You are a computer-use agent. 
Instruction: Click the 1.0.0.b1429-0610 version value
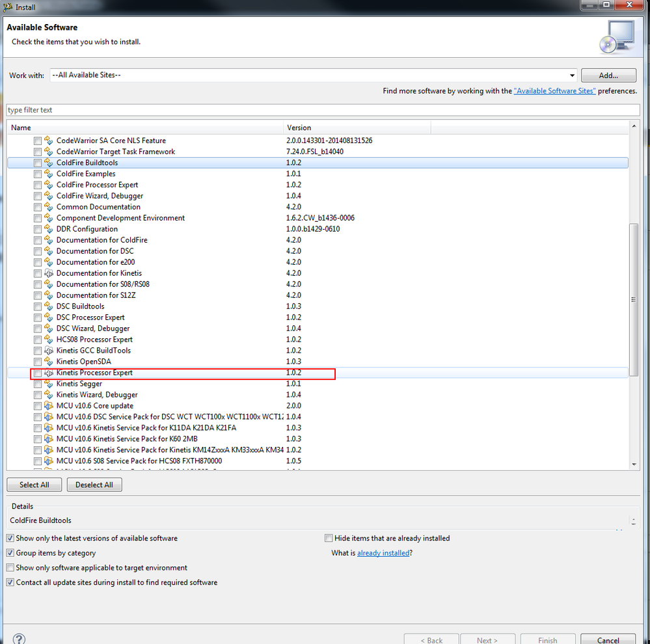tap(313, 229)
